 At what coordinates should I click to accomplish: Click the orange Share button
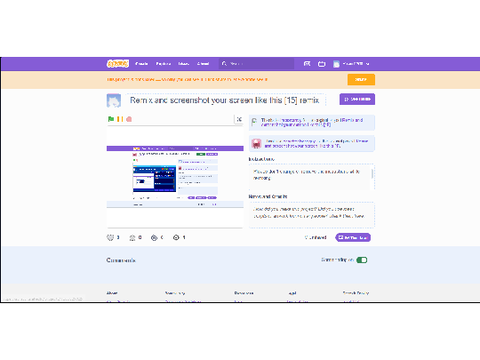click(x=361, y=80)
